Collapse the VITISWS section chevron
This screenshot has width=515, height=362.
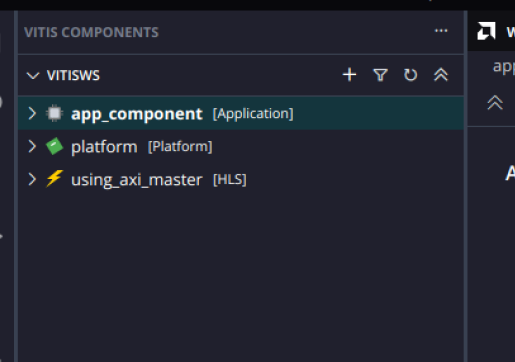pyautogui.click(x=33, y=75)
